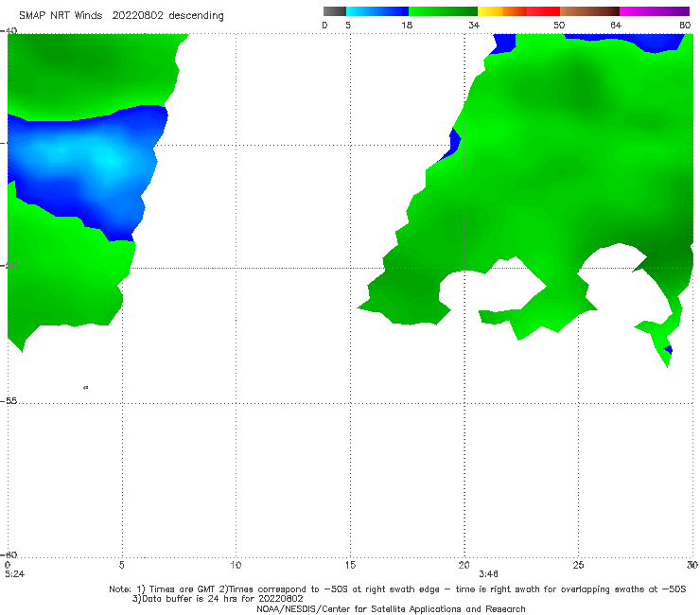Click legend label 50

pyautogui.click(x=559, y=25)
